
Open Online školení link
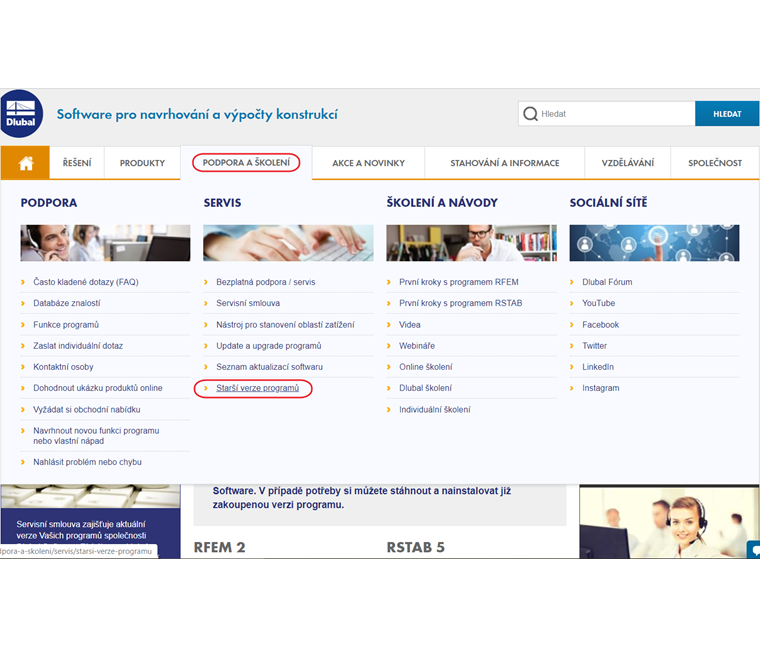point(426,367)
